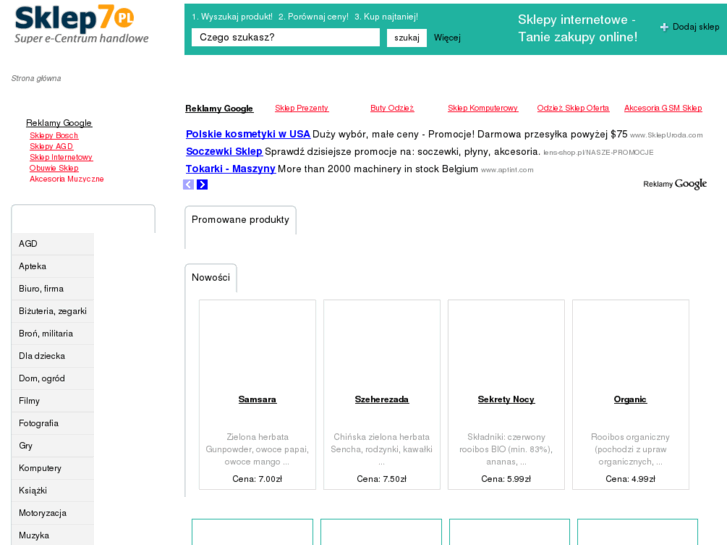Open the Apteka category
This screenshot has width=727, height=545.
tap(52, 266)
